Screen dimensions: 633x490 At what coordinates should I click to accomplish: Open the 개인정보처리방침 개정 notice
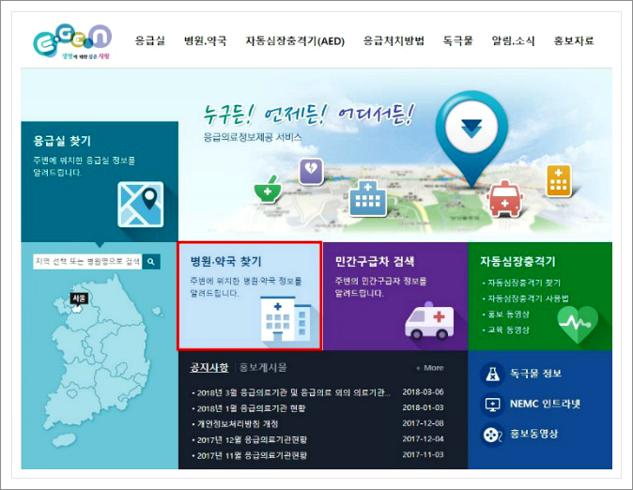click(x=237, y=424)
